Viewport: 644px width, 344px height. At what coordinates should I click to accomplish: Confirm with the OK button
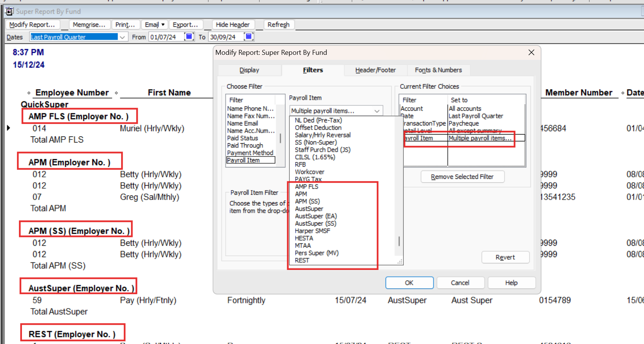click(409, 283)
